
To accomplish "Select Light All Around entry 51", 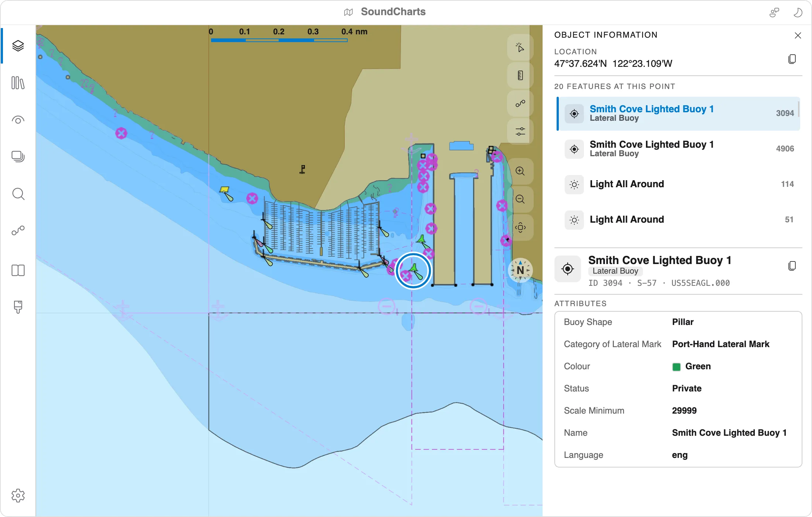I will 678,220.
